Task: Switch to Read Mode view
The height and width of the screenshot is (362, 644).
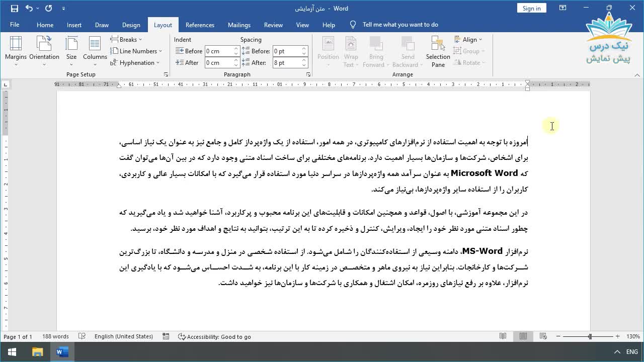Action: point(503,336)
